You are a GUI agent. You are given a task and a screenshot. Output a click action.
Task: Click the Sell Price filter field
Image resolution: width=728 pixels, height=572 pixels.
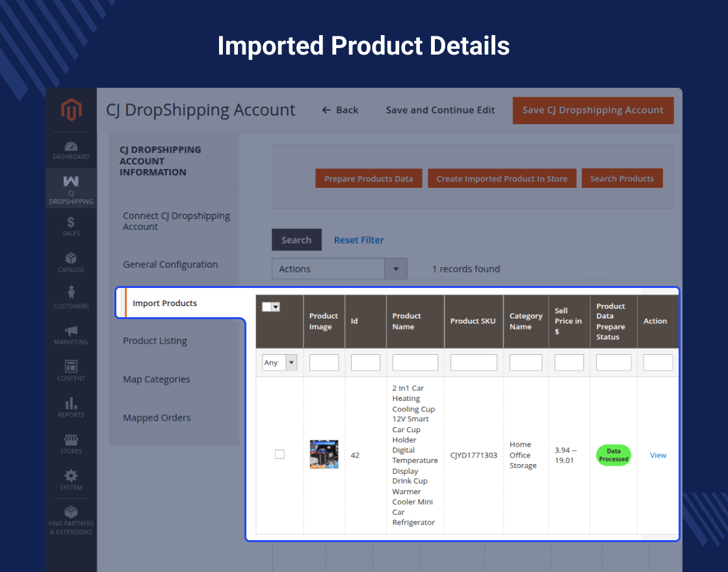569,363
